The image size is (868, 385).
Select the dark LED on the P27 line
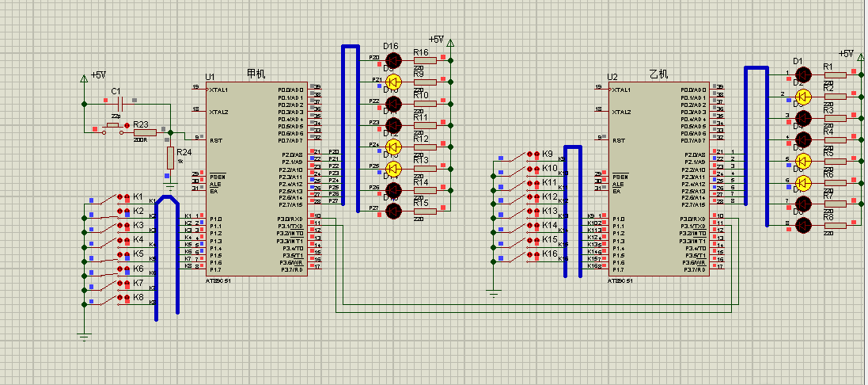393,211
